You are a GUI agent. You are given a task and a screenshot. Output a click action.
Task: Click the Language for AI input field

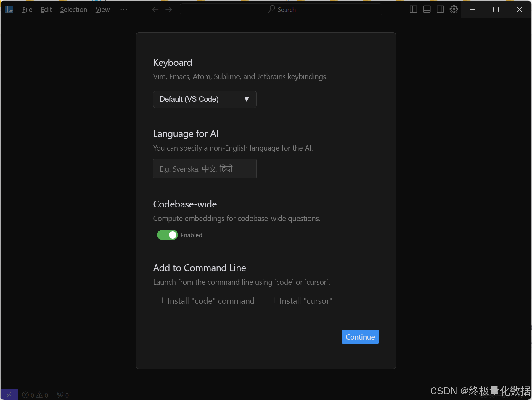pyautogui.click(x=205, y=169)
